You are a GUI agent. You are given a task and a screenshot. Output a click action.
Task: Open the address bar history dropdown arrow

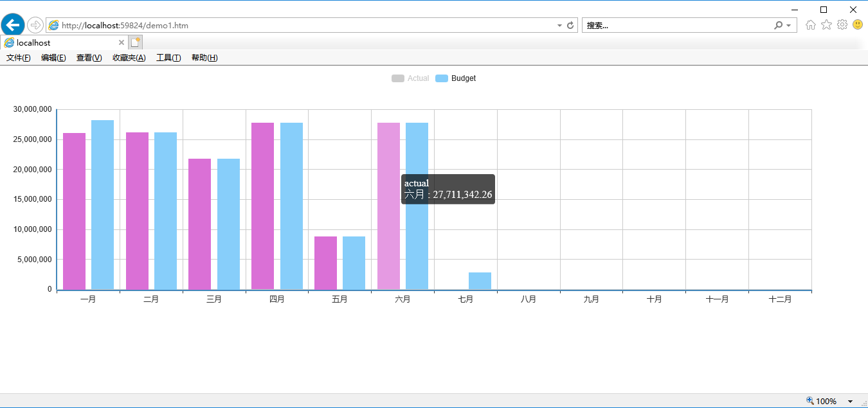point(559,26)
